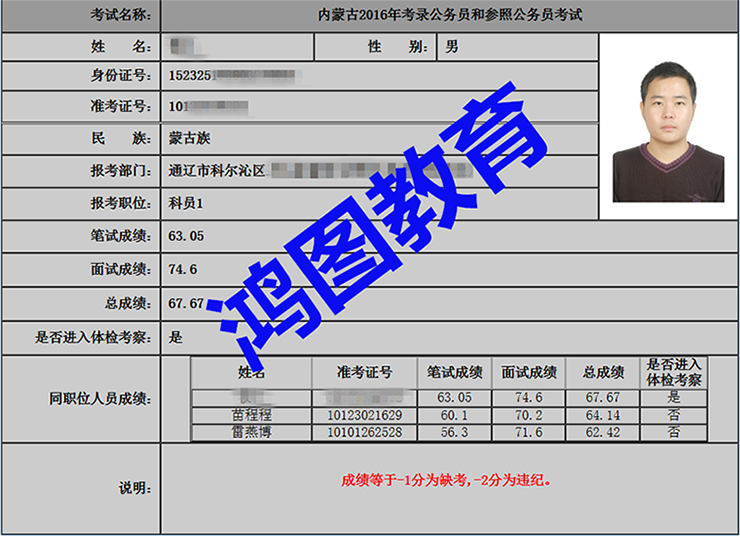The width and height of the screenshot is (740, 536).
Task: Click the red note 成绩等于-1分为缺考
Action: coord(446,481)
